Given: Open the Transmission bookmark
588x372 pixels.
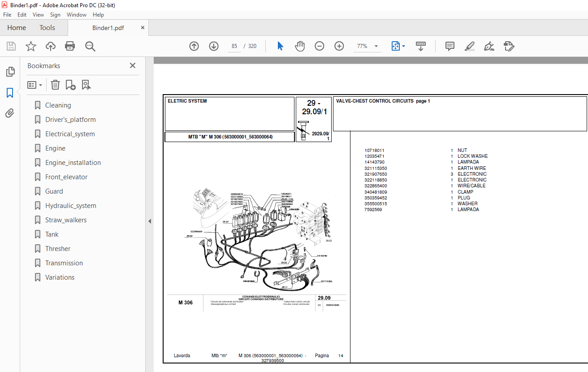Looking at the screenshot, I should (64, 263).
